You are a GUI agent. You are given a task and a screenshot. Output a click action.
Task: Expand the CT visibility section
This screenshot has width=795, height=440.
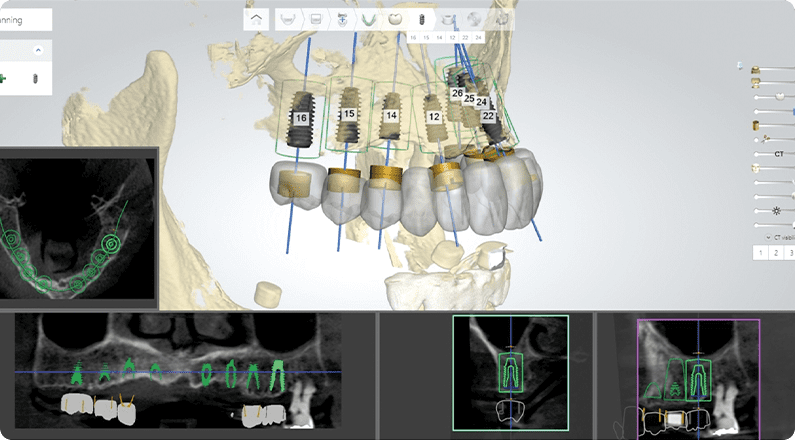tap(768, 237)
